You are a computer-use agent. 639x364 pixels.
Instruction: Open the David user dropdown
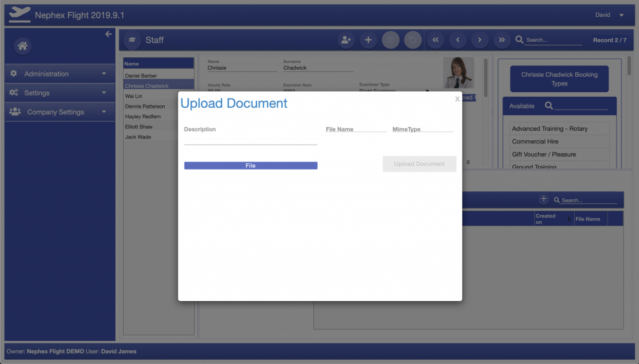point(622,15)
